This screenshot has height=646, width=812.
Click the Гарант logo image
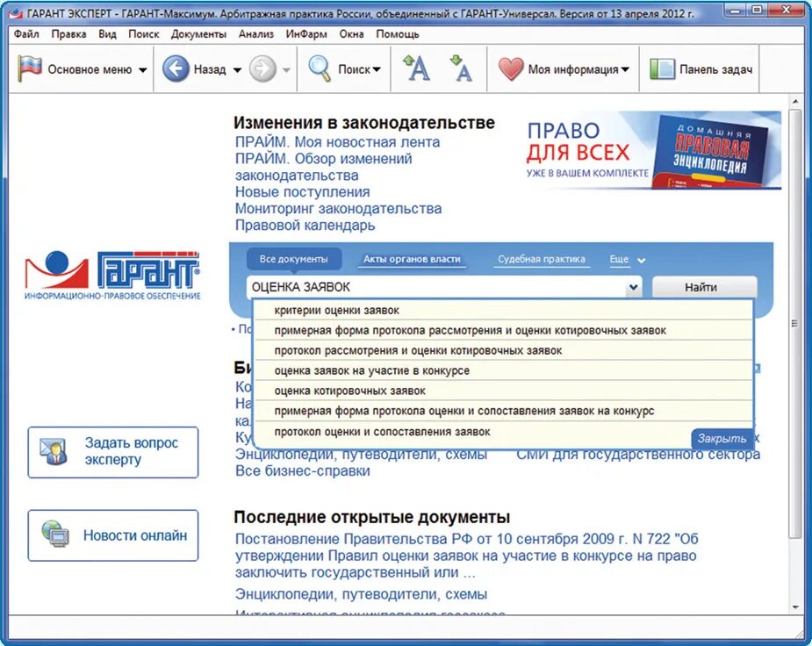coord(112,276)
